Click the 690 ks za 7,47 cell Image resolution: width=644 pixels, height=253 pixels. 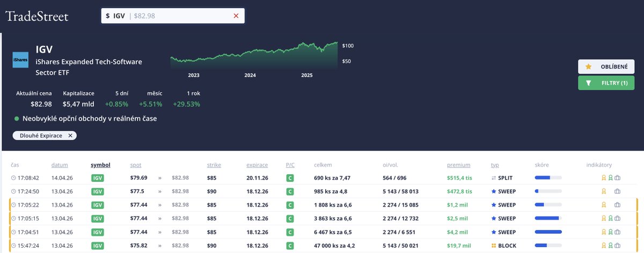(333, 177)
